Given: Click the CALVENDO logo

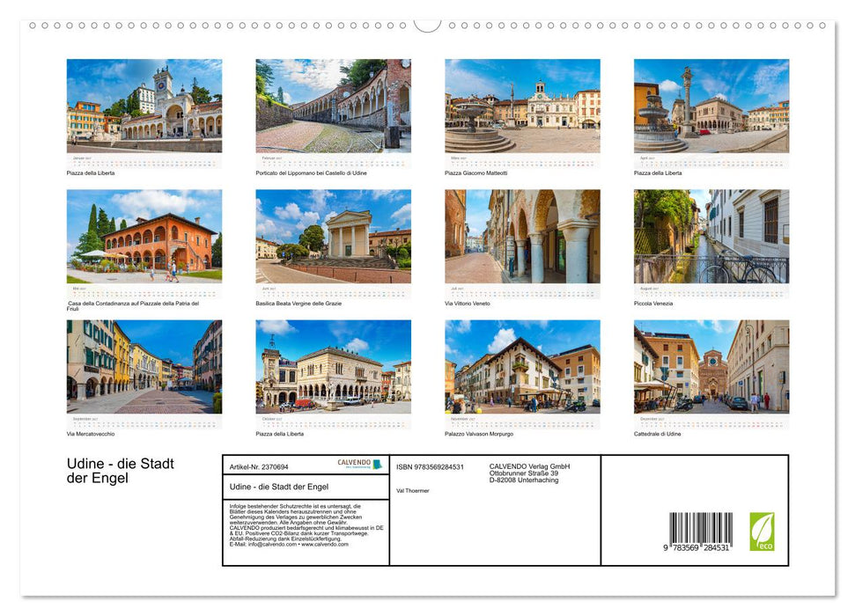Looking at the screenshot, I should (x=360, y=464).
